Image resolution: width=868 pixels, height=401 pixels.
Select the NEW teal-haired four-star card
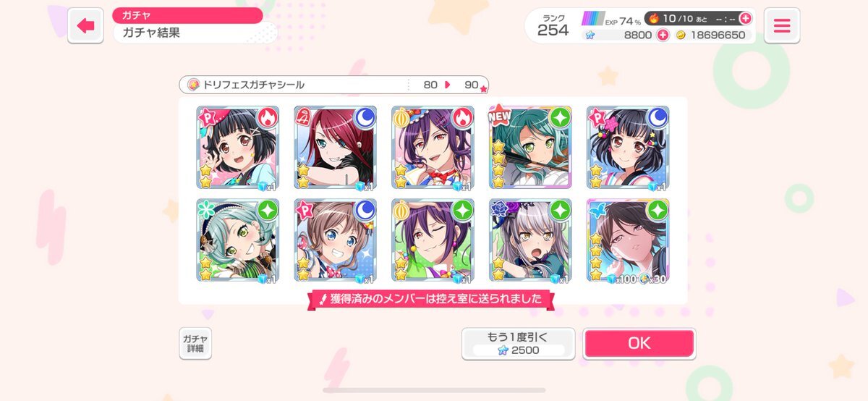[x=531, y=148]
